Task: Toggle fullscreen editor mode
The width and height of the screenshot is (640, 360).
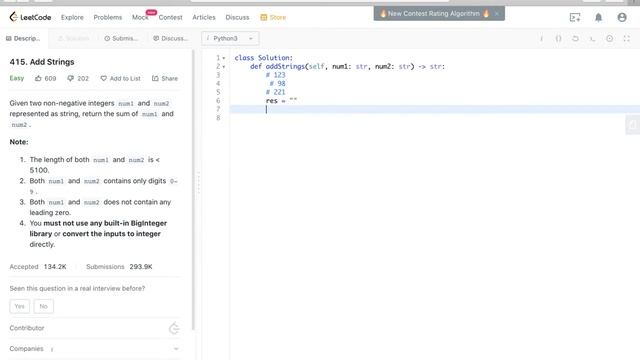Action: point(627,38)
